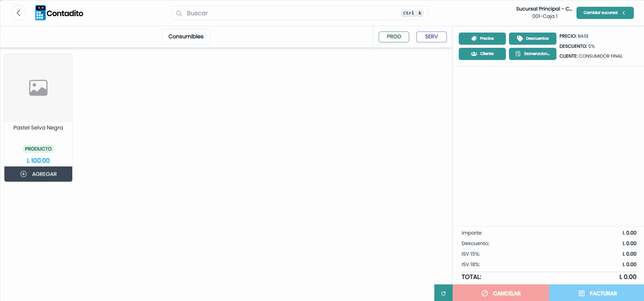
Task: Click the Facturar button
Action: coord(596,293)
